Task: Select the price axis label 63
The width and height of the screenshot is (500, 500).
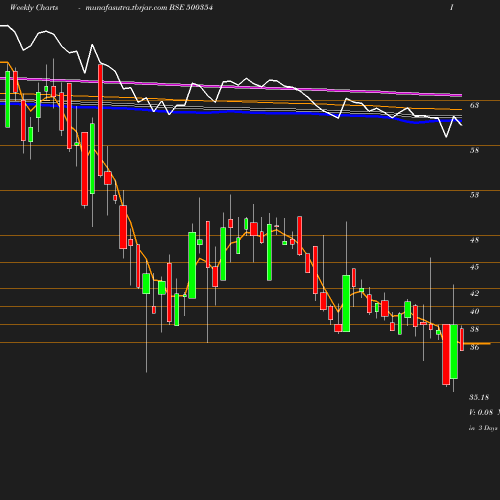Action: [474, 105]
